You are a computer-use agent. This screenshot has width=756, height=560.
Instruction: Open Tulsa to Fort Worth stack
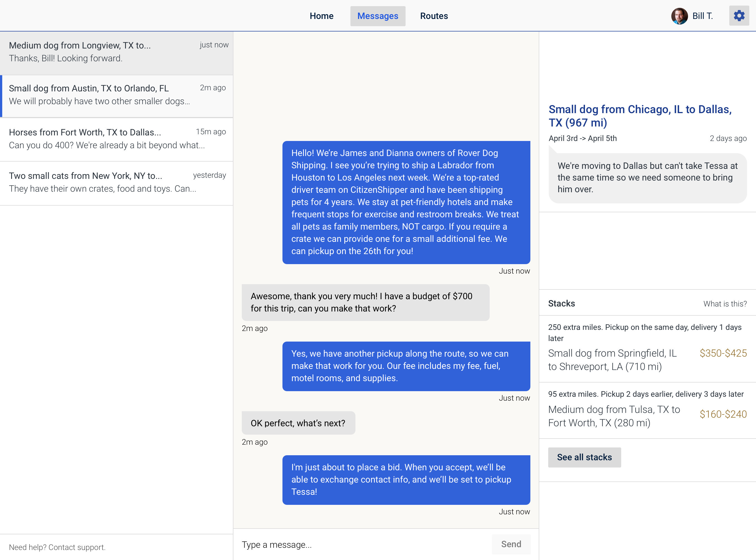(x=647, y=410)
